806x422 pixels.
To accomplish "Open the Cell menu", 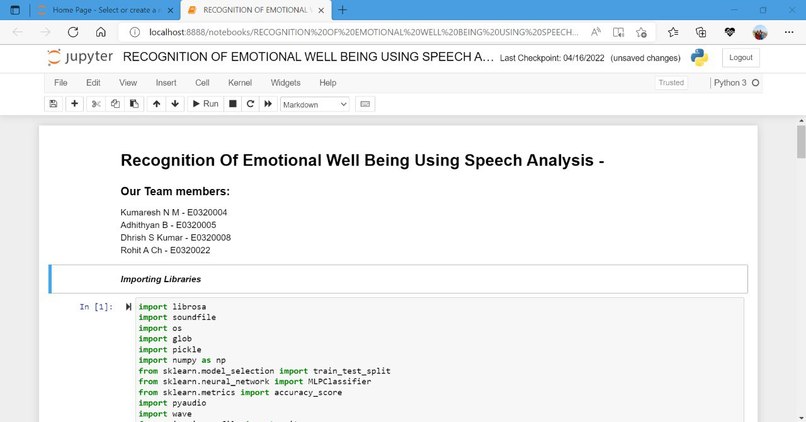I will coord(202,83).
